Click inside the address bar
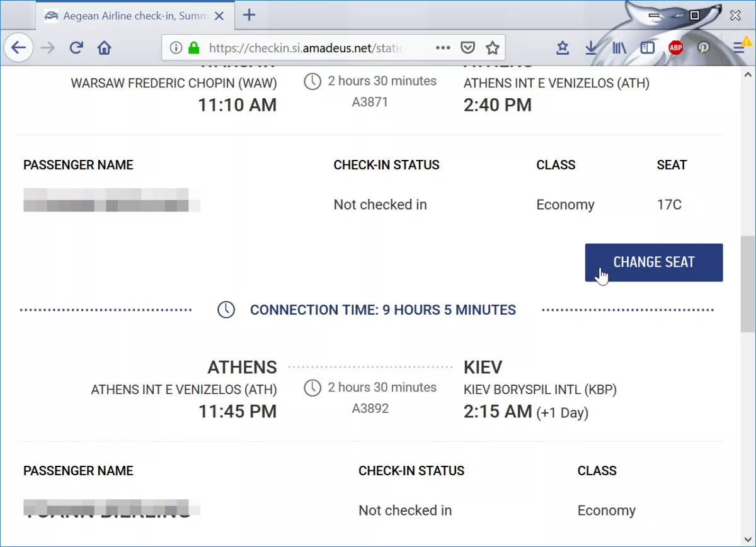Image resolution: width=756 pixels, height=547 pixels. pos(315,47)
